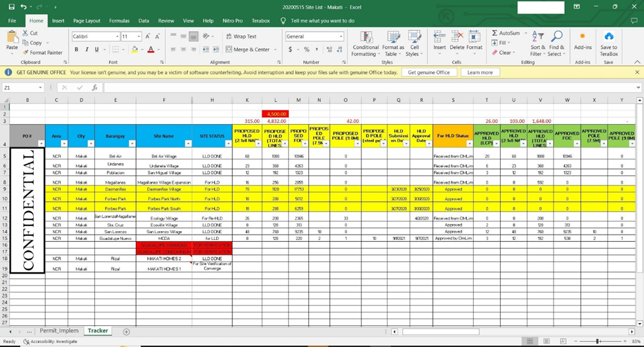Click the Format cells icon

474,37
